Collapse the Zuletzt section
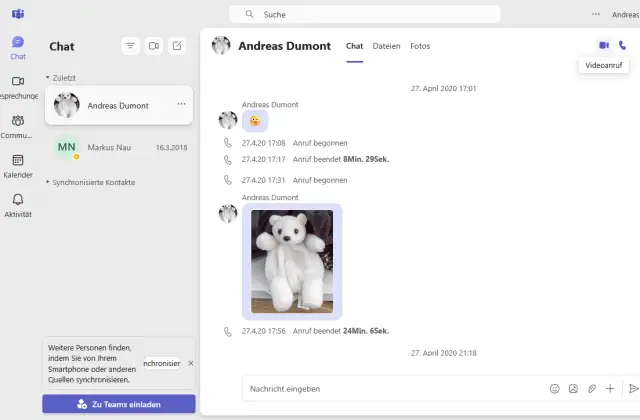This screenshot has height=420, width=640. pos(61,78)
